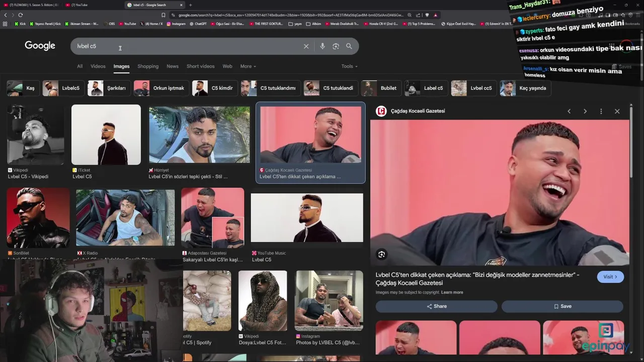
Task: Clear the search box with the X icon
Action: tap(306, 46)
